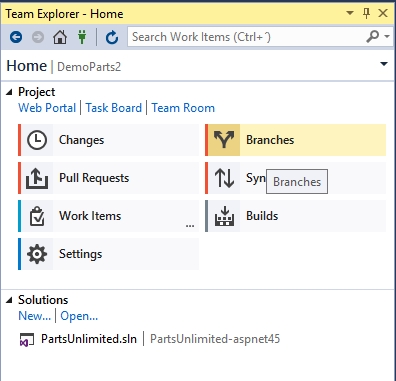Open the Web Portal link
Screen dimensions: 396x381
[47, 108]
